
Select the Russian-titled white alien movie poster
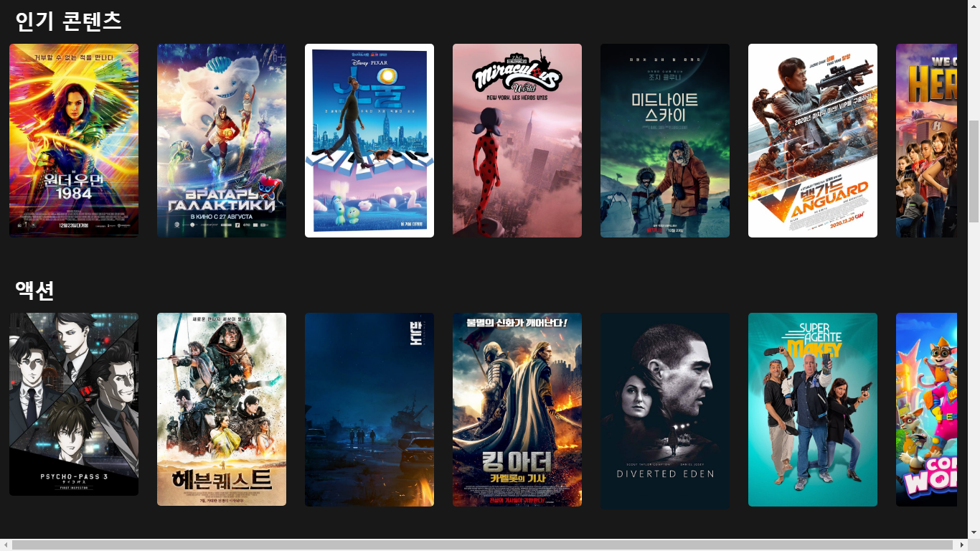(222, 141)
